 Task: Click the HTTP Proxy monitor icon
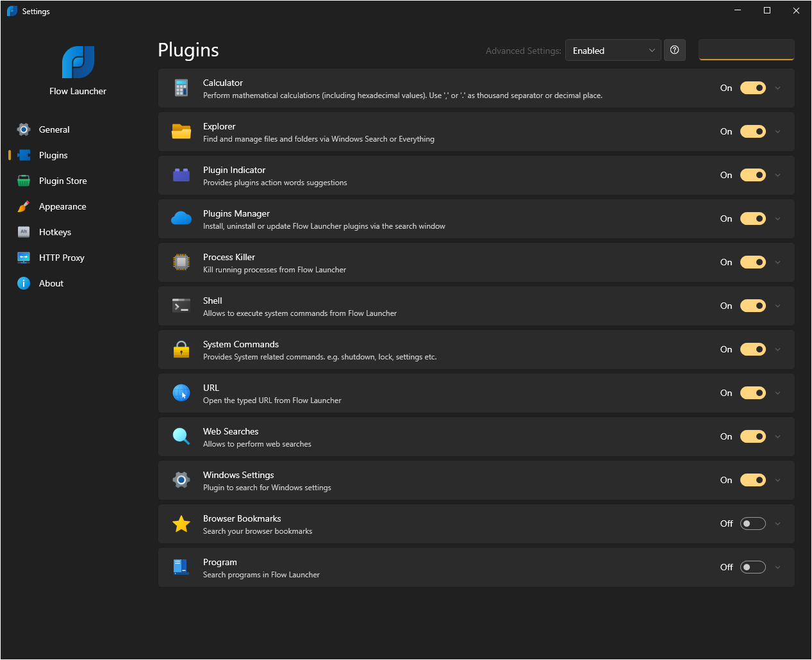click(24, 258)
